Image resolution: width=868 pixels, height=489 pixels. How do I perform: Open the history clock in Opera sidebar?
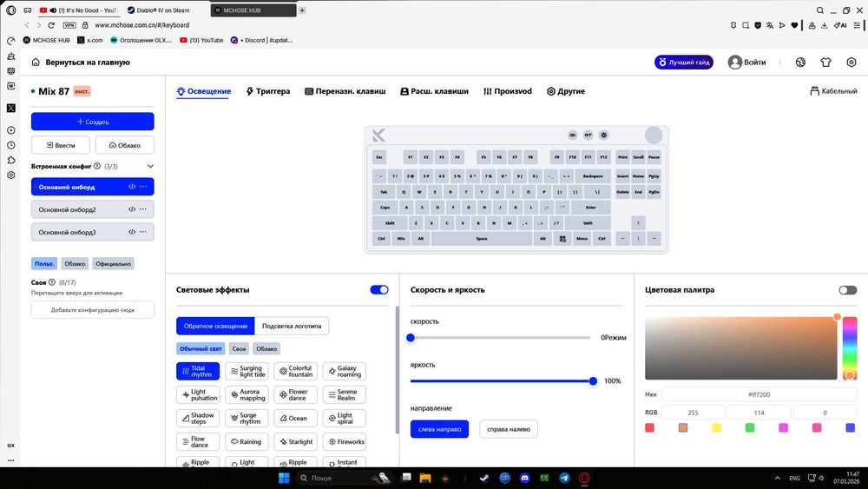click(11, 145)
